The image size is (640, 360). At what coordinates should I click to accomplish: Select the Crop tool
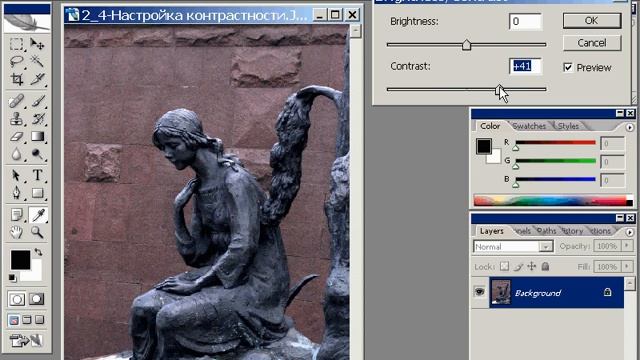coord(17,79)
